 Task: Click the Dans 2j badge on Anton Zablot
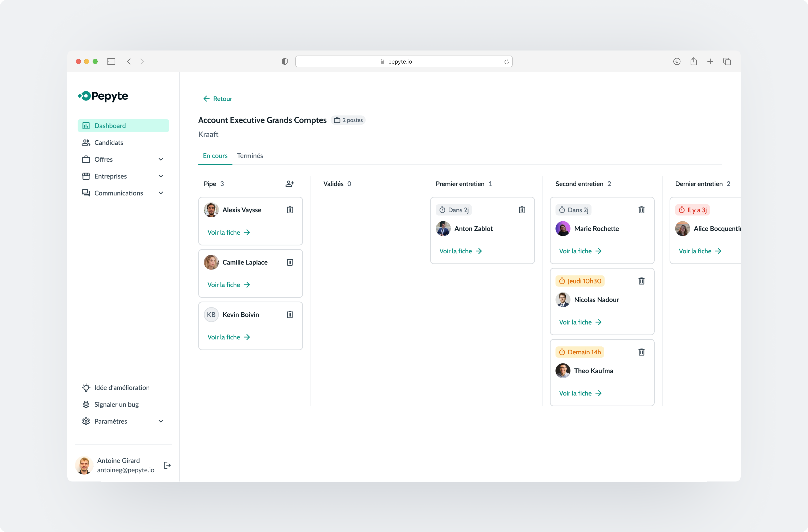click(454, 210)
